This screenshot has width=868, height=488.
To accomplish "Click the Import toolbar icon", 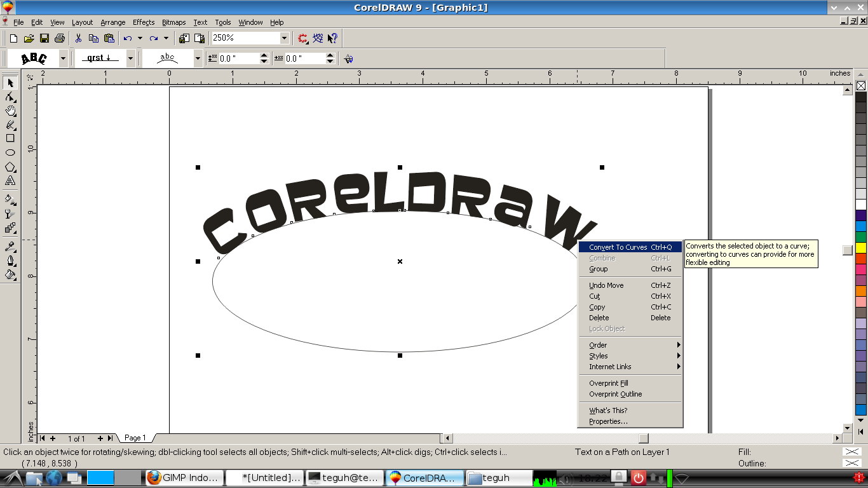I will point(184,38).
